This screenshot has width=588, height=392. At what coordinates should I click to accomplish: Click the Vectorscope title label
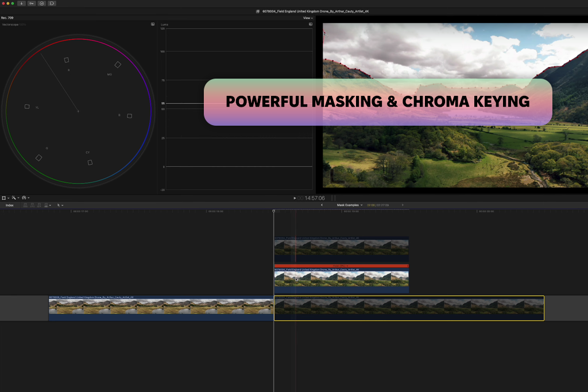click(x=10, y=24)
